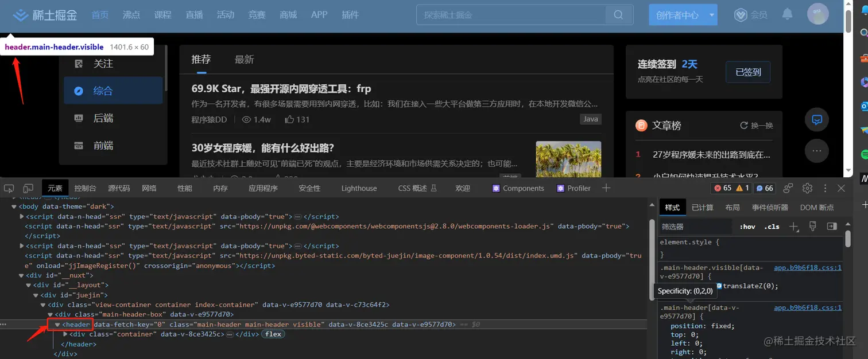868x359 pixels.
Task: Click the blue issues count 66
Action: point(765,188)
